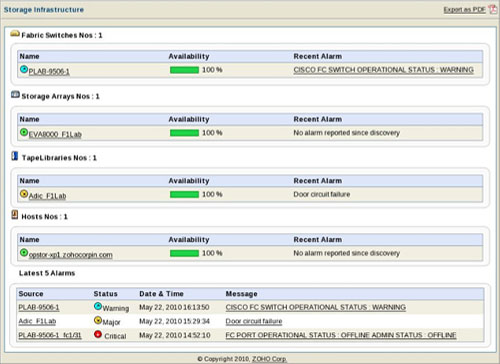Click the availability bar for opstor-xp1 host
The width and height of the screenshot is (500, 364).
[184, 253]
